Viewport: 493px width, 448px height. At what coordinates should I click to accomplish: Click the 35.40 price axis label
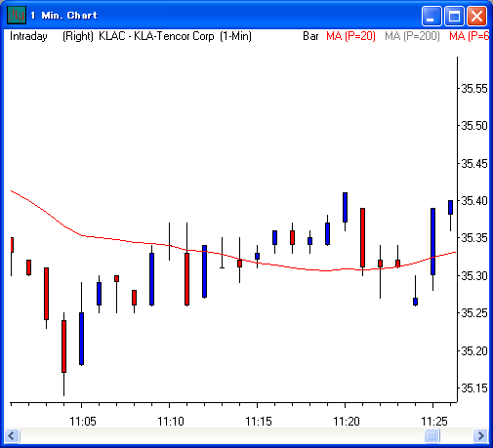(x=474, y=201)
